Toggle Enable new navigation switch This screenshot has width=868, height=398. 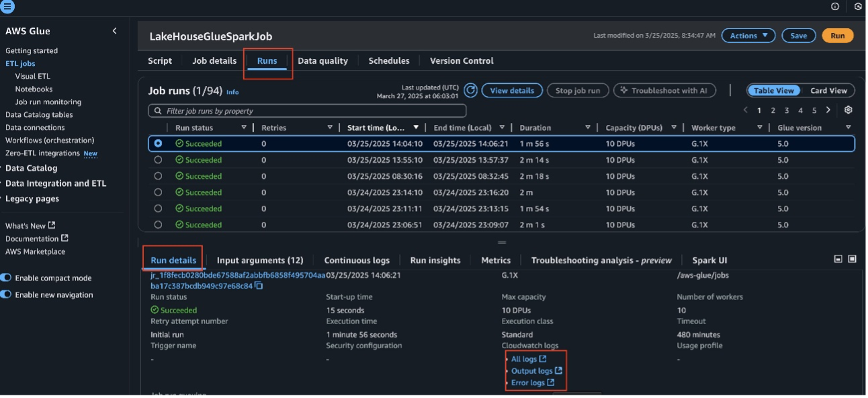6,294
